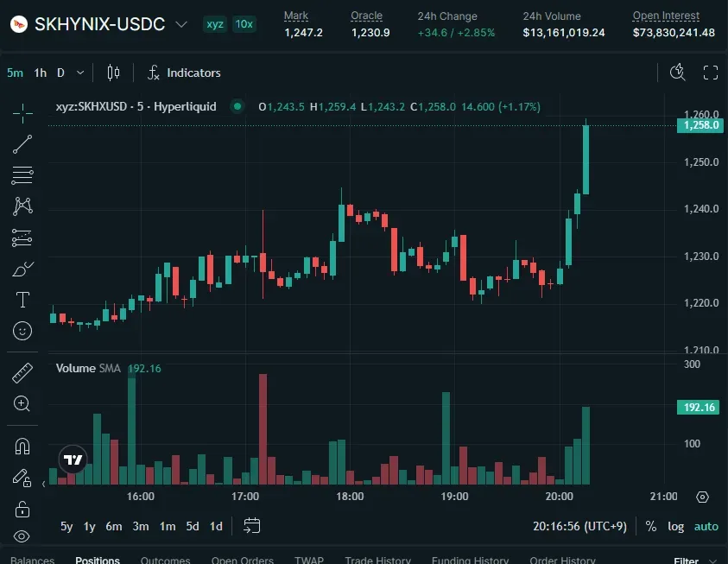Select the XABCD pattern tool
Screen dimensions: 728x564
22,206
